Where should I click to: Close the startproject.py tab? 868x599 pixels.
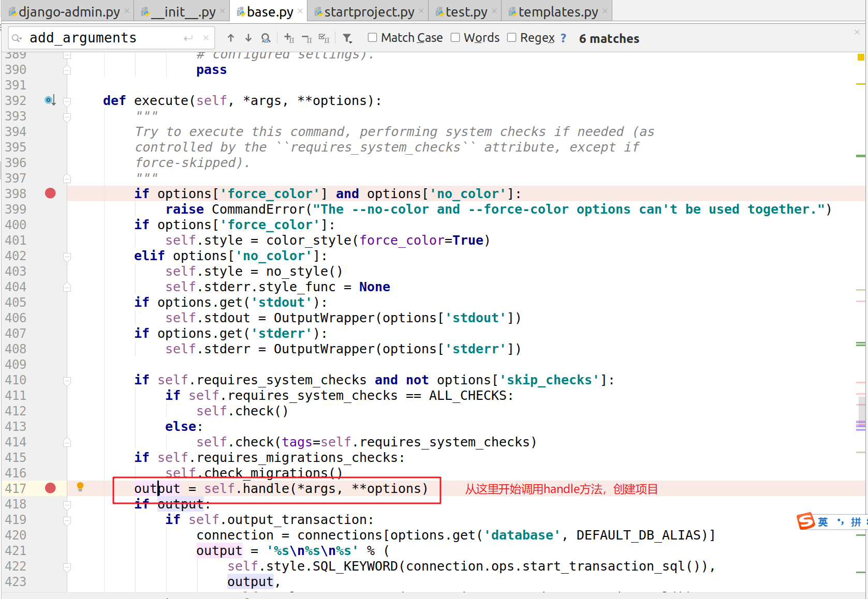(421, 11)
